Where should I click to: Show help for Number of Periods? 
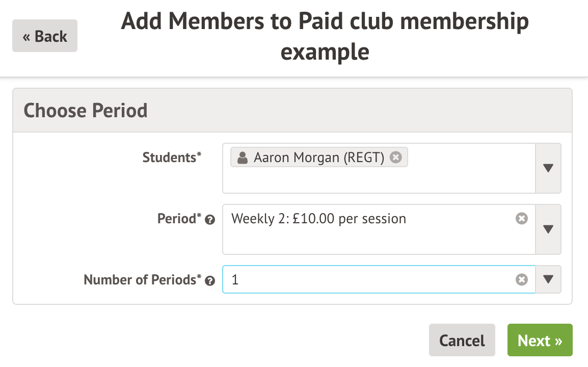coord(209,280)
